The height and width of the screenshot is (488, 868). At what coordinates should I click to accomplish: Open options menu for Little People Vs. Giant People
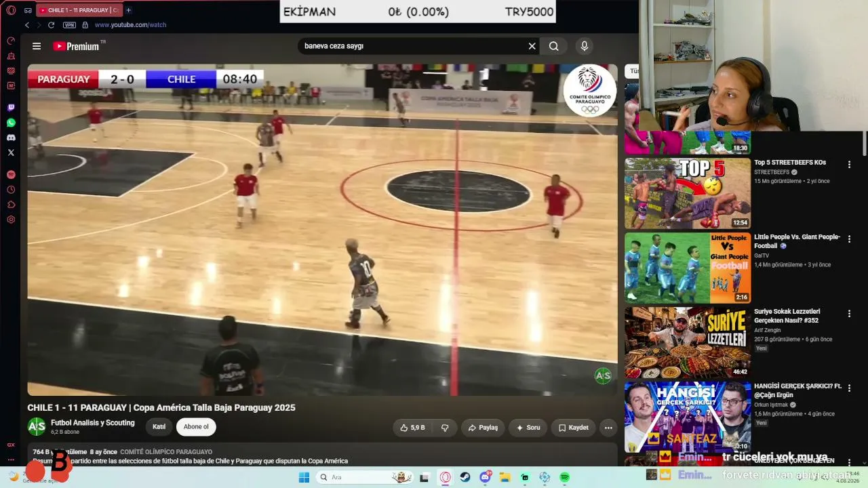(x=849, y=239)
